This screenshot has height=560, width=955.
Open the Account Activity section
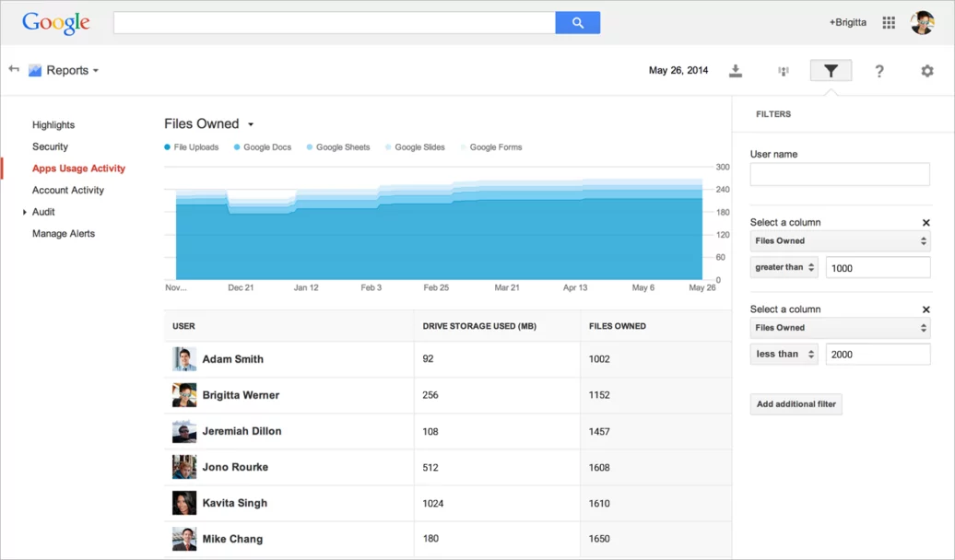[x=68, y=190]
